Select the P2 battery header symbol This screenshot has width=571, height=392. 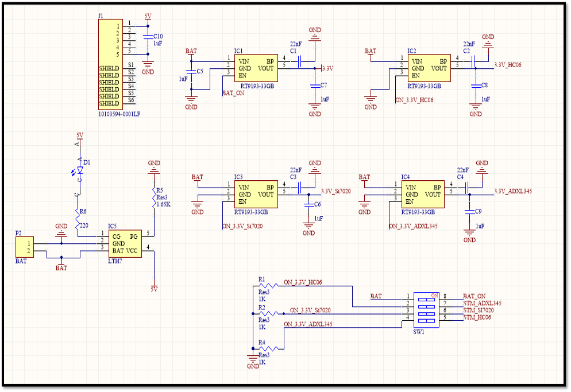coord(24,247)
